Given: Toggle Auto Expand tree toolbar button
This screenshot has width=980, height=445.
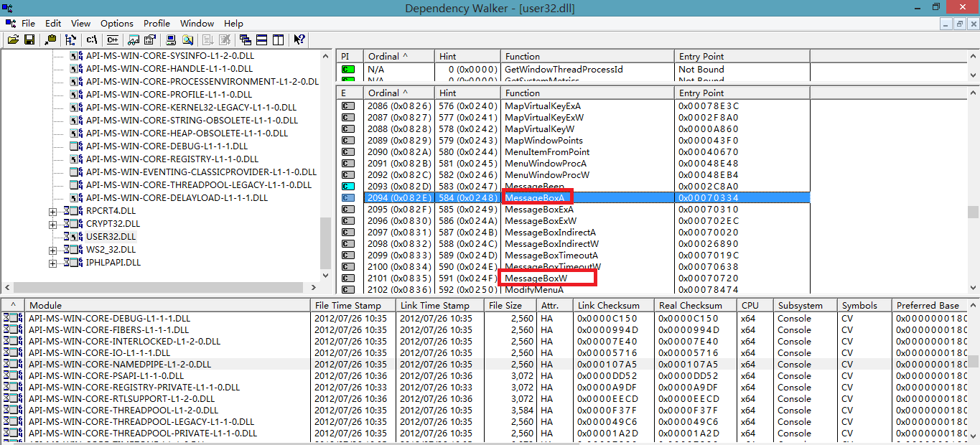Looking at the screenshot, I should pyautogui.click(x=70, y=39).
